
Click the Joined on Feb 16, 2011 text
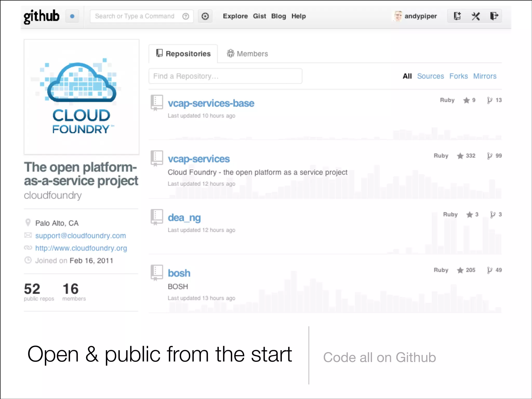tap(74, 261)
